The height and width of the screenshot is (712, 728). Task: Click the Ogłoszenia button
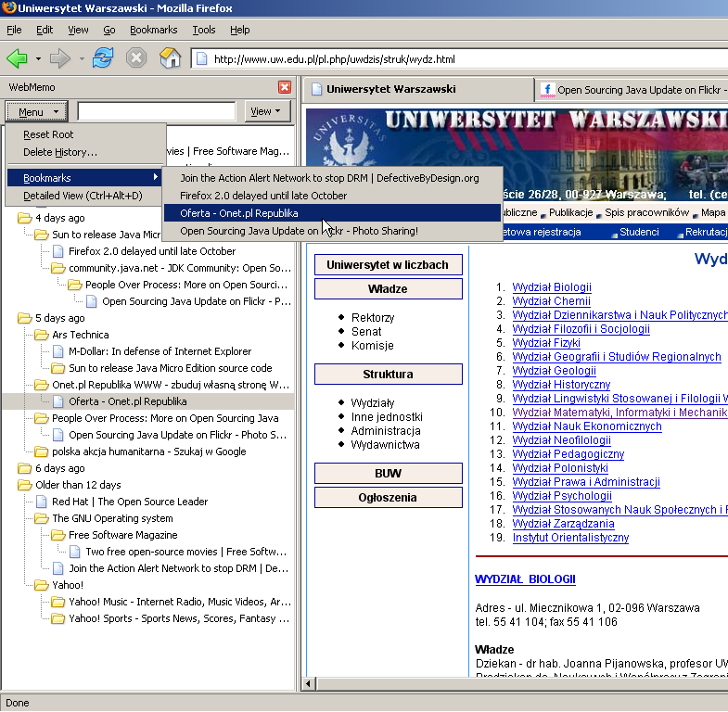389,498
